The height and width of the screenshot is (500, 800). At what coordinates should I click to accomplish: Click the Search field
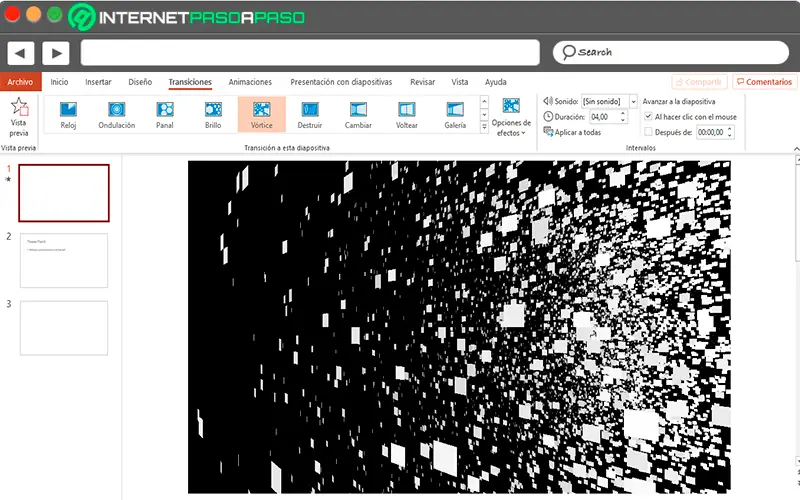tap(670, 52)
